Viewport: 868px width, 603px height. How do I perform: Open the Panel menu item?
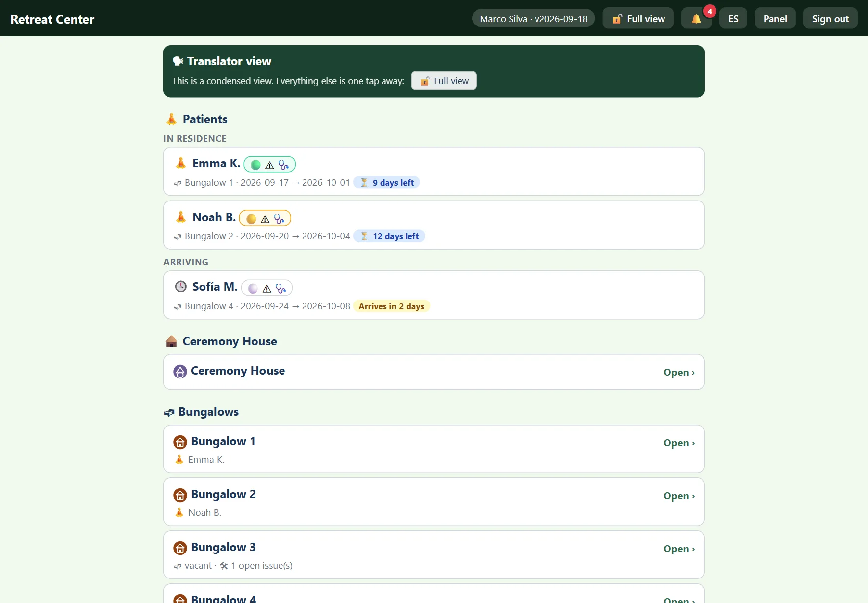(x=775, y=19)
